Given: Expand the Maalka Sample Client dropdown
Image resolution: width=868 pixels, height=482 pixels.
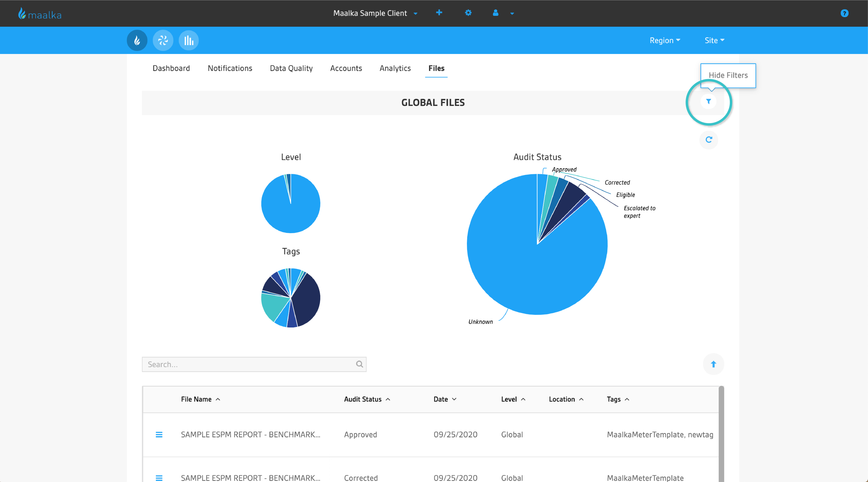Looking at the screenshot, I should [415, 13].
